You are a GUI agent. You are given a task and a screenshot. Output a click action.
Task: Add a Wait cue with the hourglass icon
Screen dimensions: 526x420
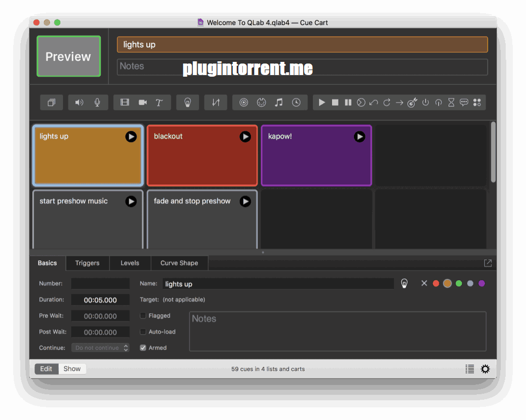pos(451,102)
